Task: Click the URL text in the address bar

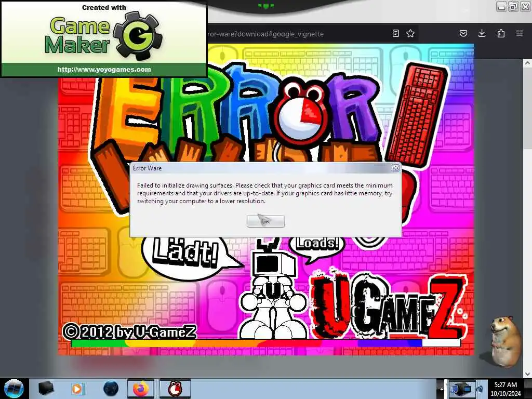Action: pyautogui.click(x=265, y=34)
